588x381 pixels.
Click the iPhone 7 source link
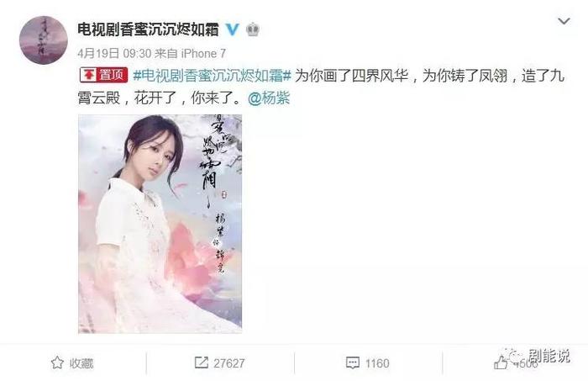coord(203,53)
